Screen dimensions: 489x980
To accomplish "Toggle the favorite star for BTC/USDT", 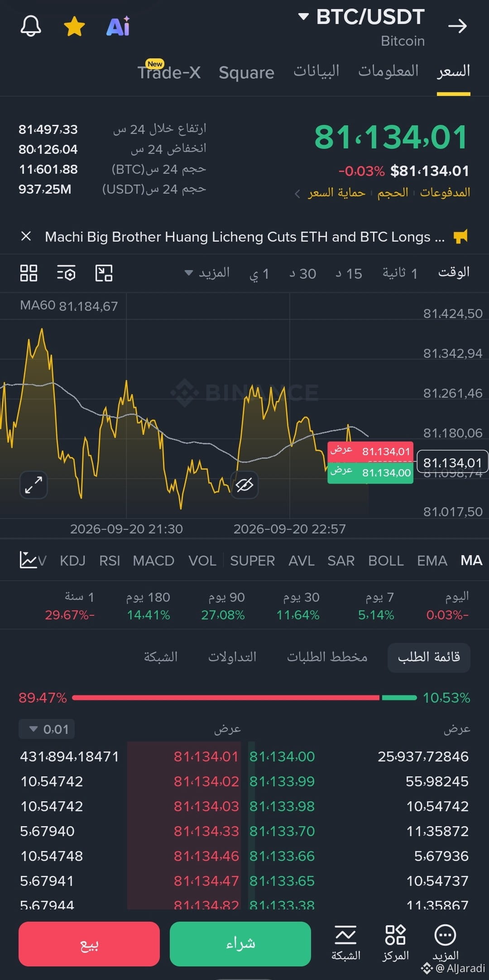I will tap(74, 26).
